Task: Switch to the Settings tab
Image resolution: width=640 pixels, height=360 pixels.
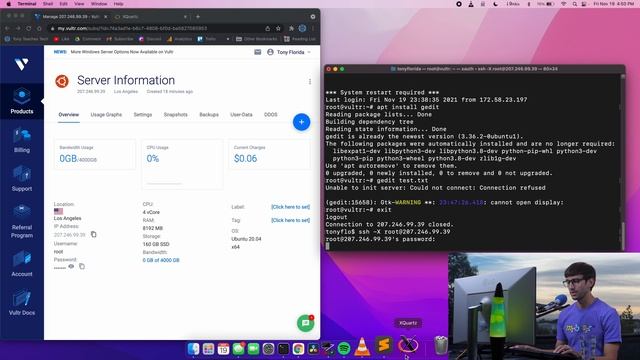Action: coord(143,115)
